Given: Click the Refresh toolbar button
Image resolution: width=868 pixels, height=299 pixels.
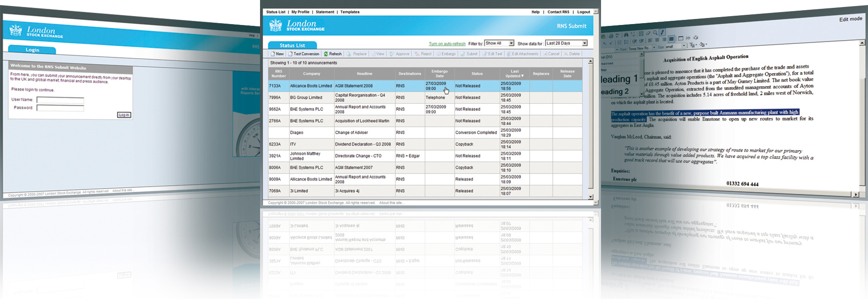Looking at the screenshot, I should pyautogui.click(x=333, y=54).
